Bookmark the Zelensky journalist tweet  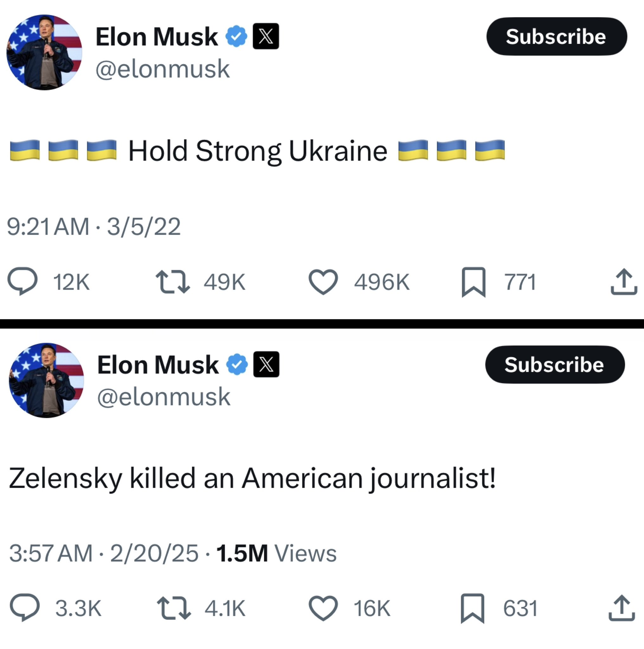click(x=472, y=608)
